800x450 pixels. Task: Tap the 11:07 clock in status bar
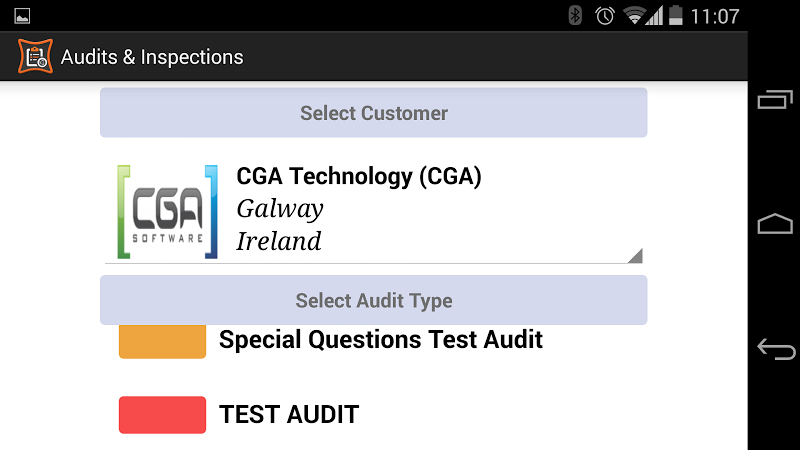(x=714, y=16)
